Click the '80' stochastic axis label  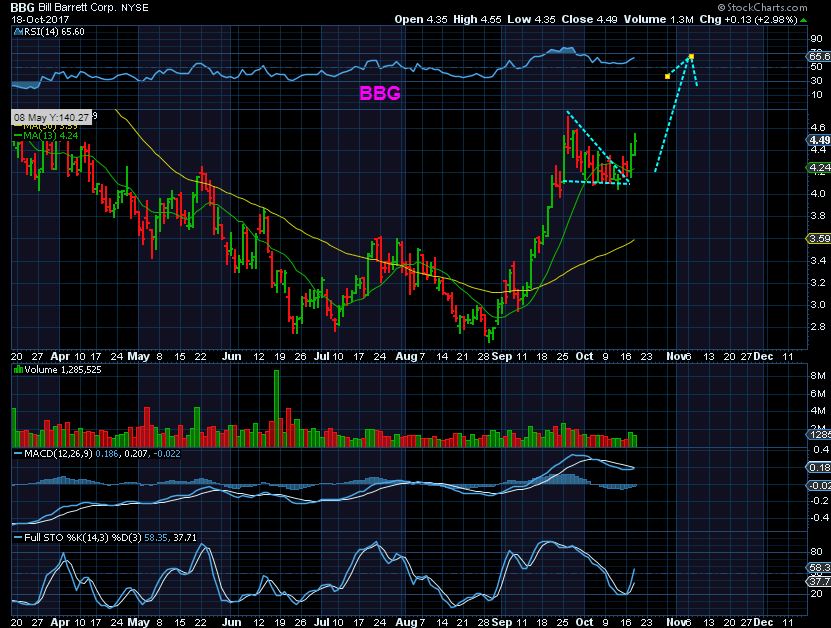point(816,552)
